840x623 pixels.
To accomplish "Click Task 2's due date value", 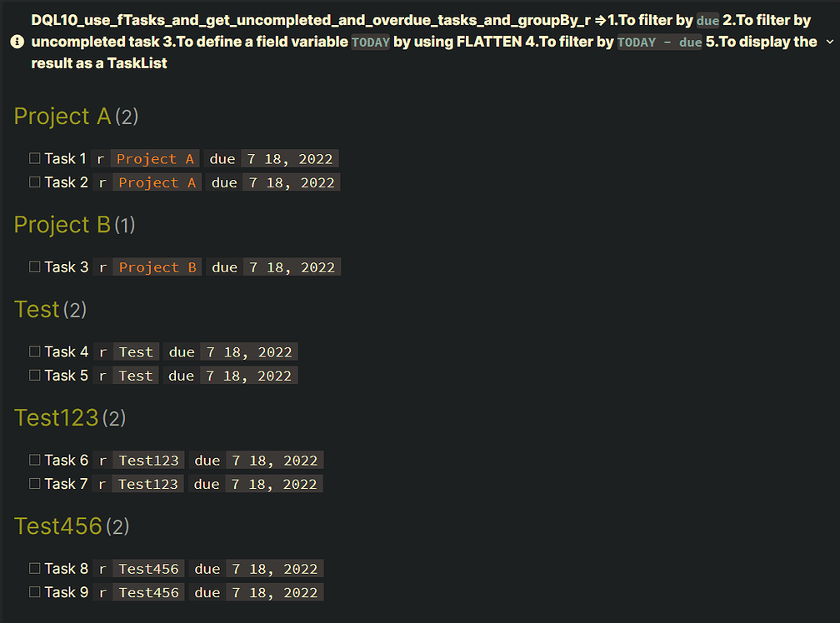I will pos(291,182).
